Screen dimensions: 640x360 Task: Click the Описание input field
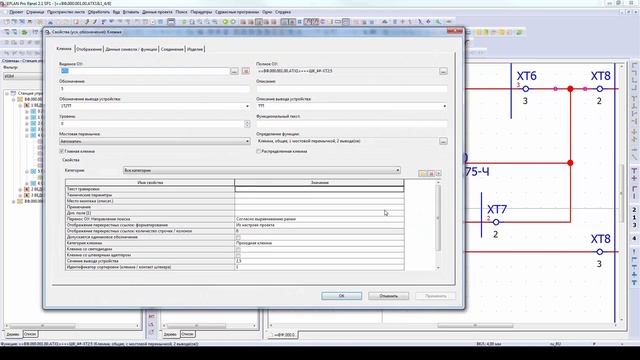click(352, 89)
